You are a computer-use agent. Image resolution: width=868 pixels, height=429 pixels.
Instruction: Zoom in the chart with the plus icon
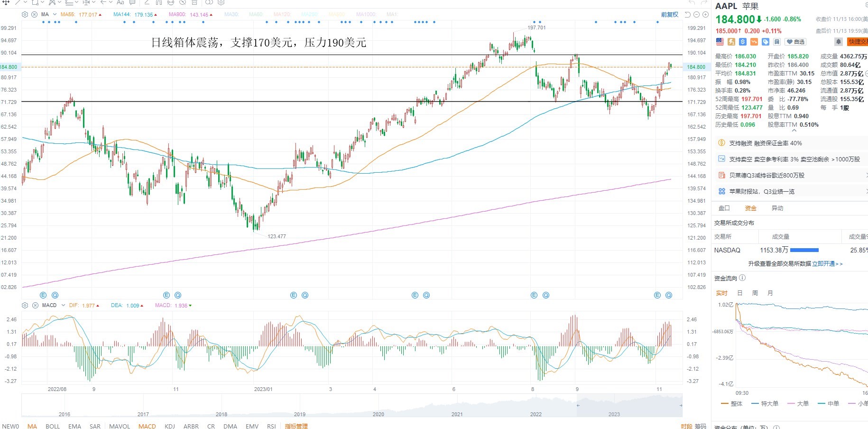click(x=705, y=15)
